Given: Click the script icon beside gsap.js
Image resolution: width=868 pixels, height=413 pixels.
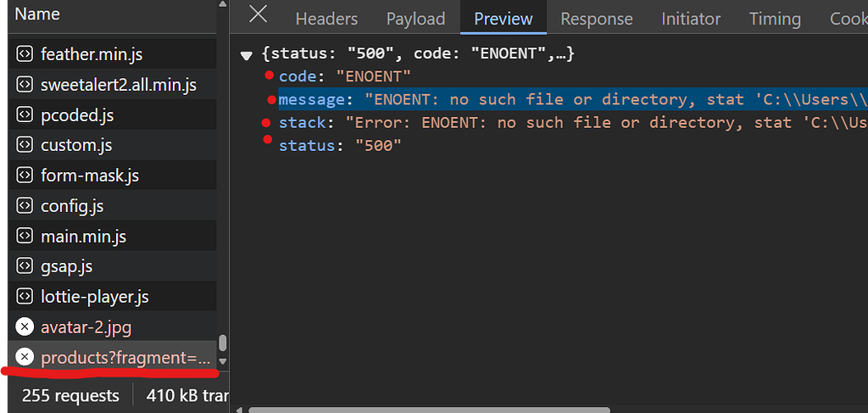Looking at the screenshot, I should [25, 266].
